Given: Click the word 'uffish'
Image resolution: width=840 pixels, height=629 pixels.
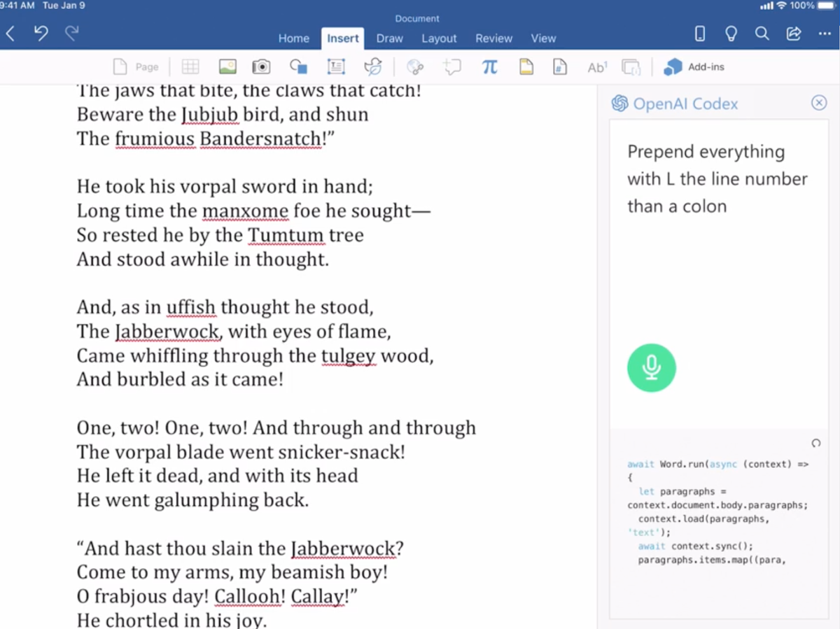Looking at the screenshot, I should pyautogui.click(x=190, y=307).
